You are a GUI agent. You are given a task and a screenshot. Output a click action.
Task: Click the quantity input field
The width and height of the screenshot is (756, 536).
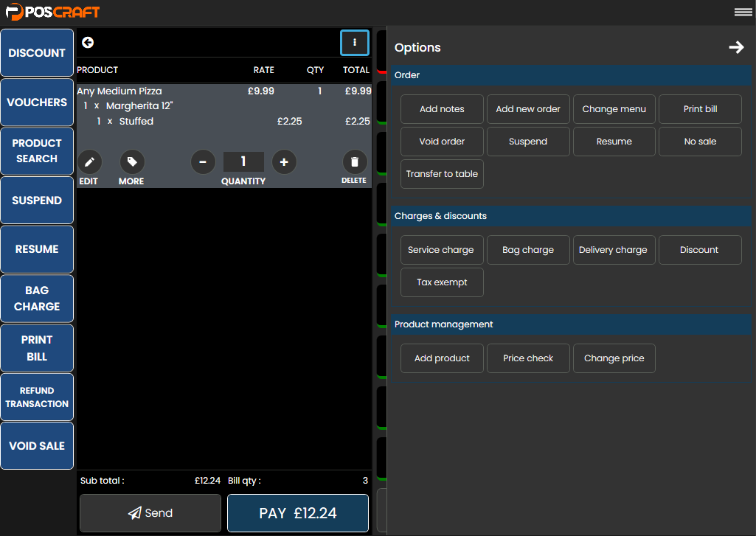point(243,162)
